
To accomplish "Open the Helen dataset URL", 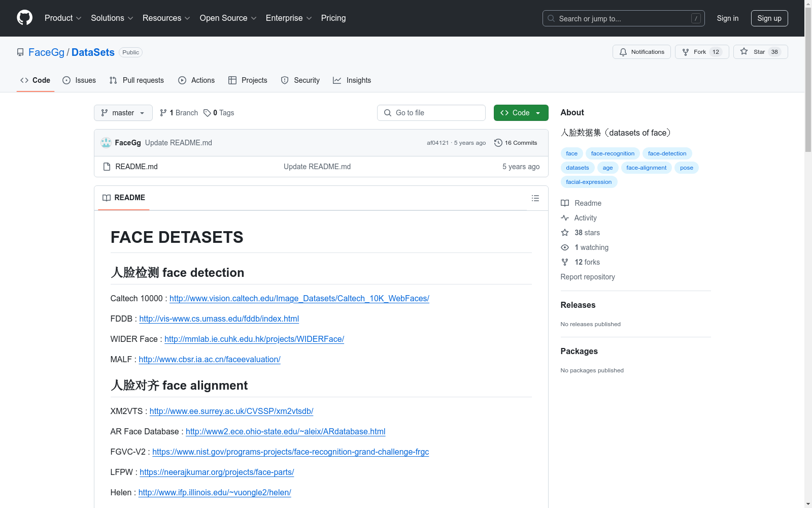I will (215, 492).
